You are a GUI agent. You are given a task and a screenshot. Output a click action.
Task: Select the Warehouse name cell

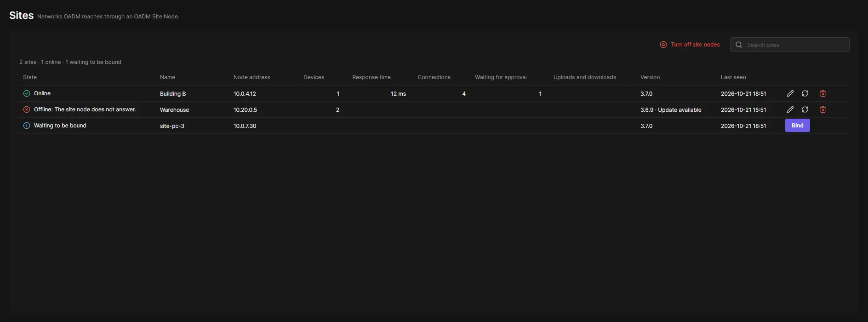point(175,110)
